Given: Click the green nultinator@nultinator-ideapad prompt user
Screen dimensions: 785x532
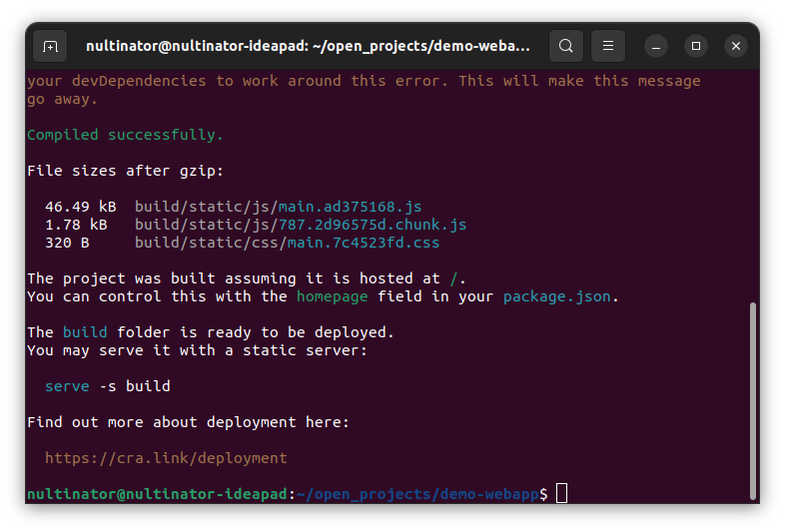Looking at the screenshot, I should tap(157, 494).
